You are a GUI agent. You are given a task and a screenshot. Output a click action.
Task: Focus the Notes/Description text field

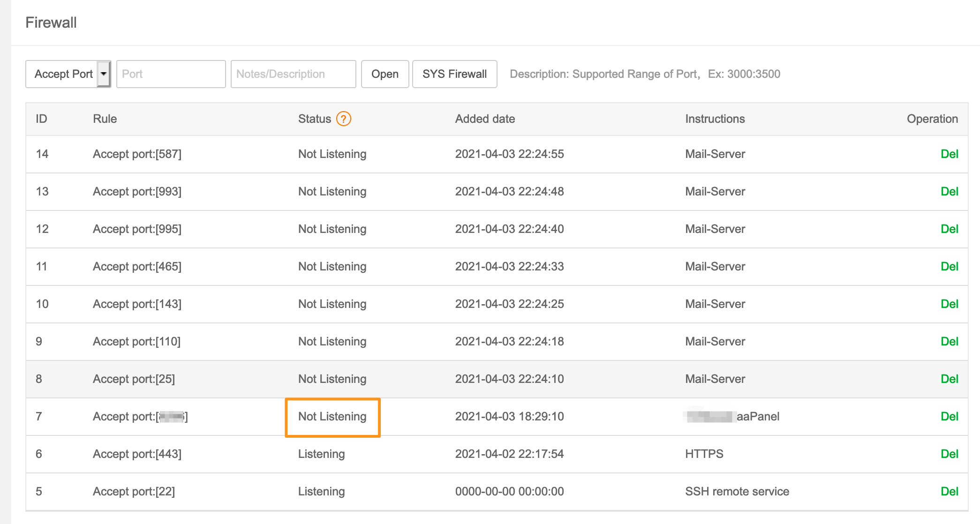[x=293, y=74]
